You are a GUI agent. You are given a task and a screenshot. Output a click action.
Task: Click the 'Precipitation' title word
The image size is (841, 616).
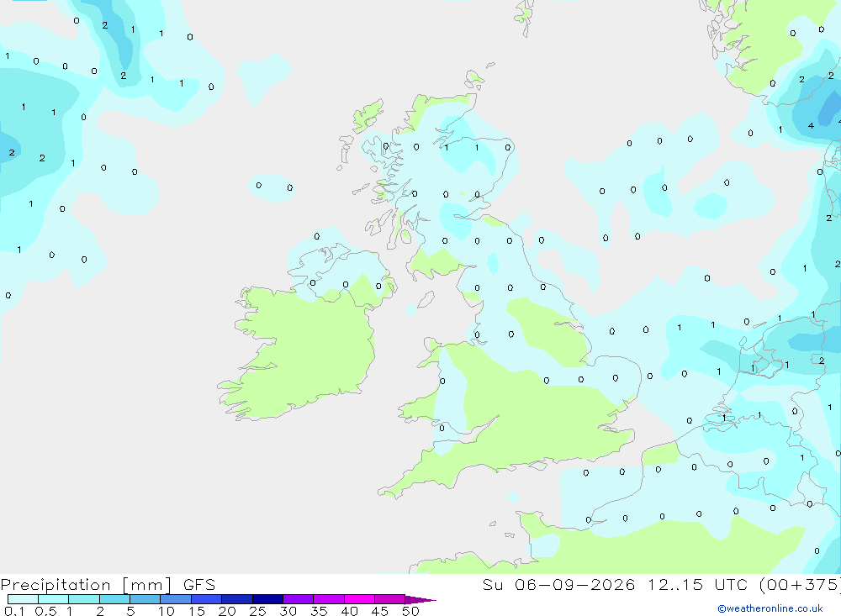pyautogui.click(x=56, y=585)
